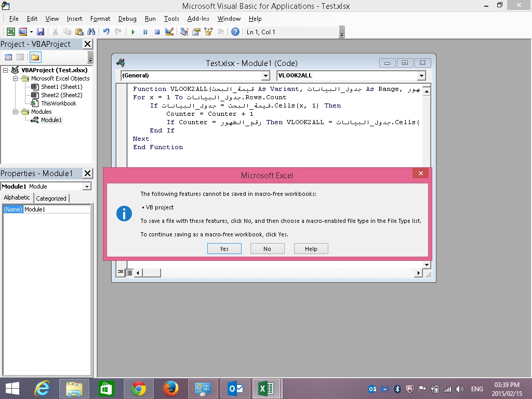Run the macro with the green play icon
This screenshot has height=399, width=532.
pyautogui.click(x=133, y=32)
